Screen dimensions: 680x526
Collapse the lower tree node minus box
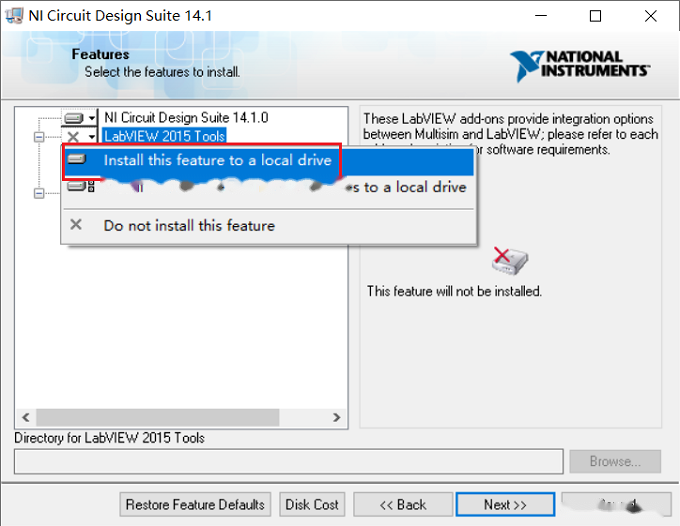[x=39, y=193]
